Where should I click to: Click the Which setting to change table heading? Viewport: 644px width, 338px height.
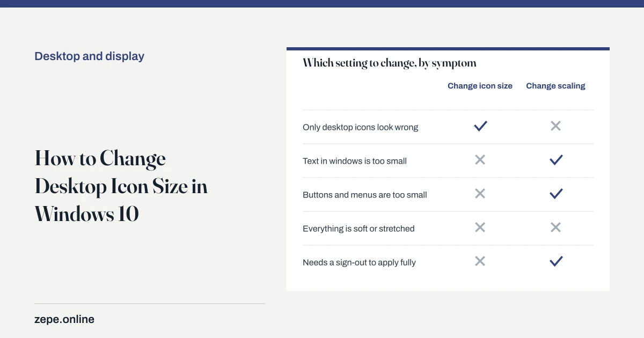(x=390, y=63)
